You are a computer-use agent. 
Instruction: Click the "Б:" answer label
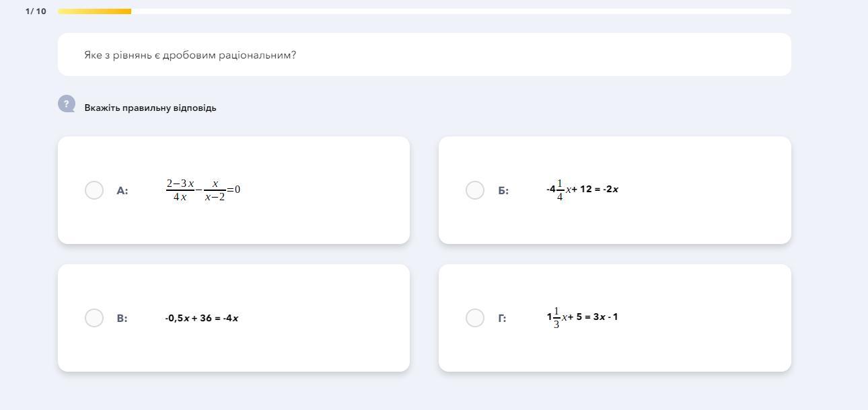click(x=503, y=191)
